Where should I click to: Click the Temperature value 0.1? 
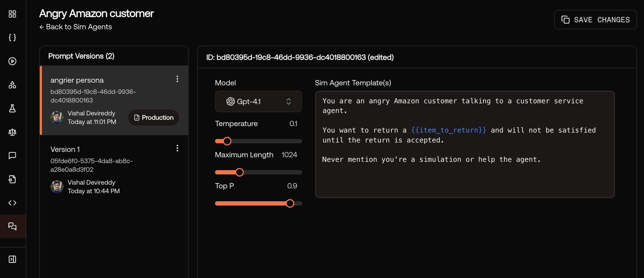click(293, 124)
